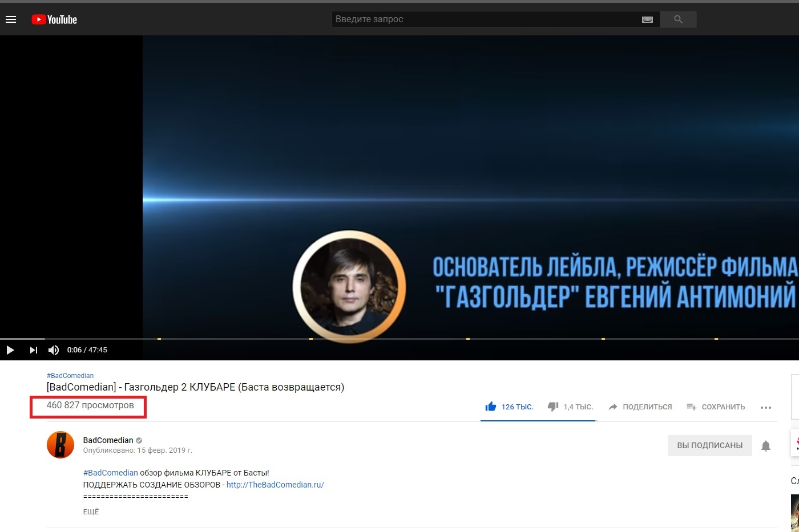Screen dimensions: 799x532
Task: Click the 0:06 / 47:45 time display
Action: coord(87,350)
